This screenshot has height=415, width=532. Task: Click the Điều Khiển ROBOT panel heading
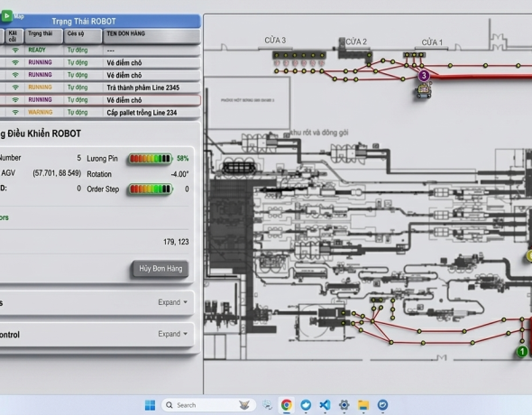pyautogui.click(x=41, y=134)
